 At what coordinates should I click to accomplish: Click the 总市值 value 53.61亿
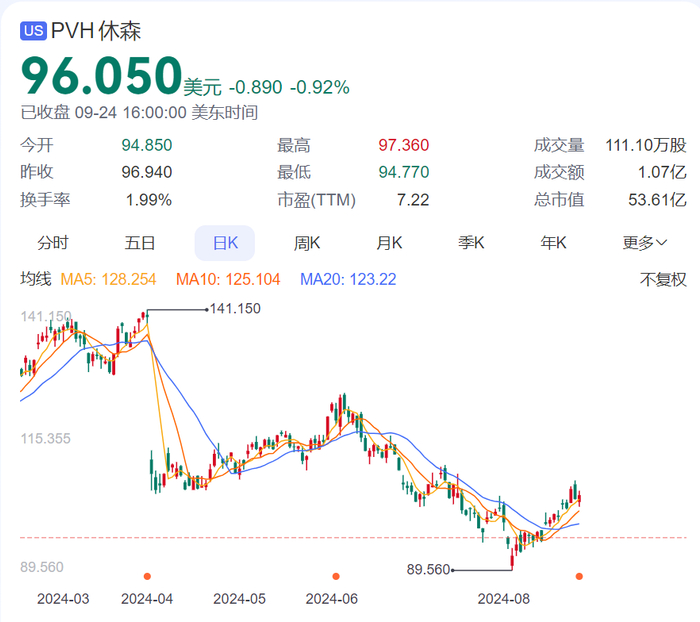pyautogui.click(x=657, y=200)
